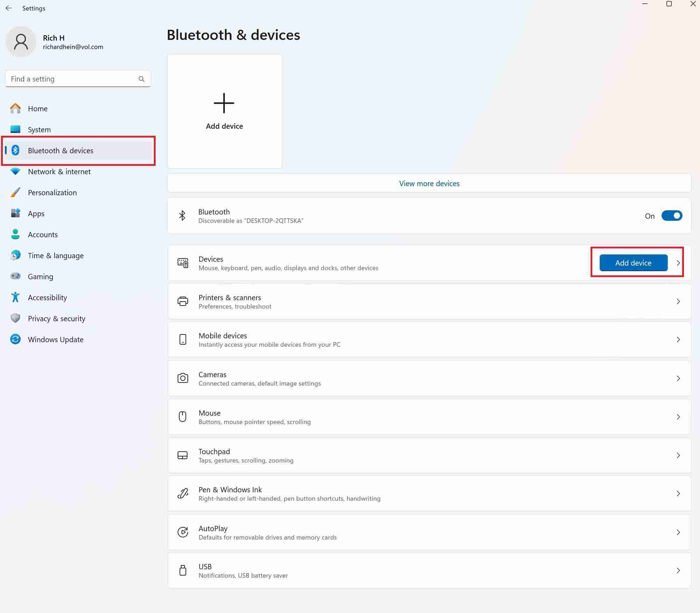Viewport: 700px width, 613px height.
Task: Open USB settings chevron
Action: 678,571
